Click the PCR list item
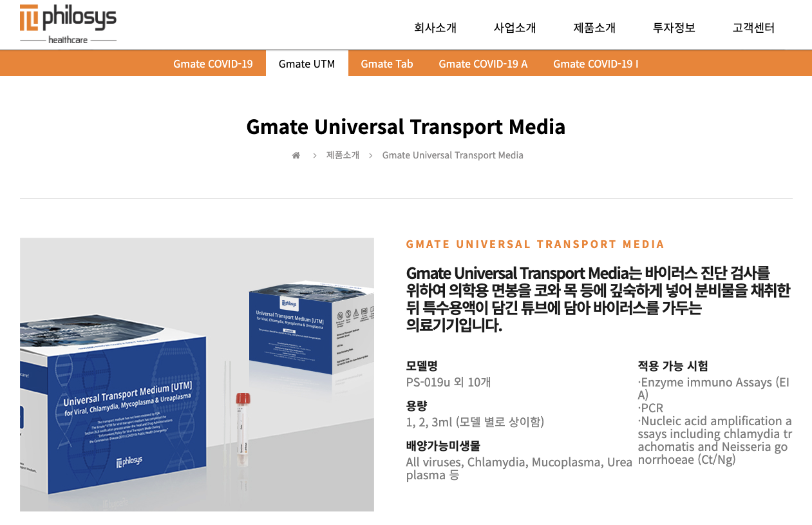The image size is (812, 525). click(x=650, y=408)
